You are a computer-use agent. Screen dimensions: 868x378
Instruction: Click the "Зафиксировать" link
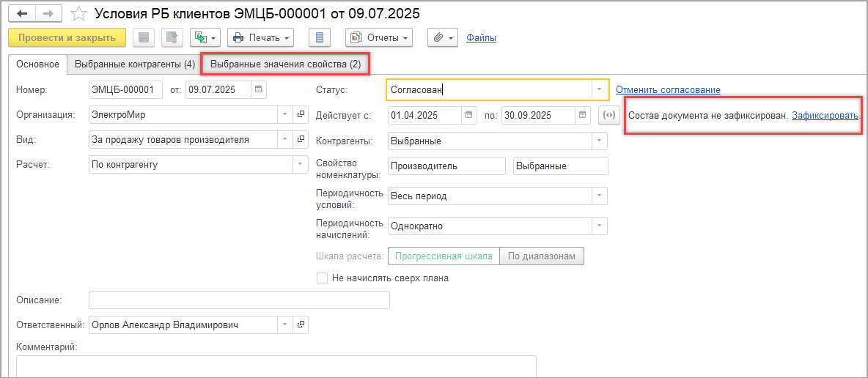(825, 116)
